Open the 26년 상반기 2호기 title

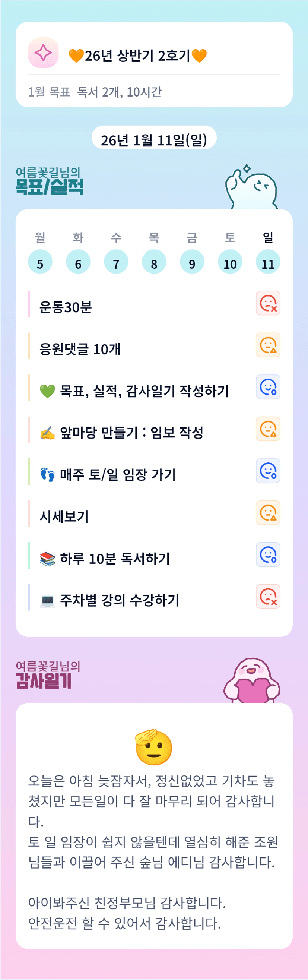(138, 56)
